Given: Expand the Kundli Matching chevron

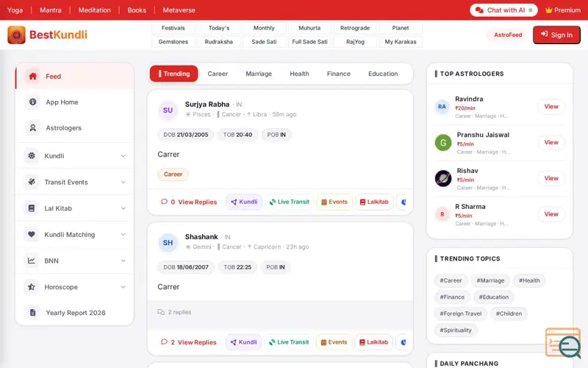Looking at the screenshot, I should point(123,235).
